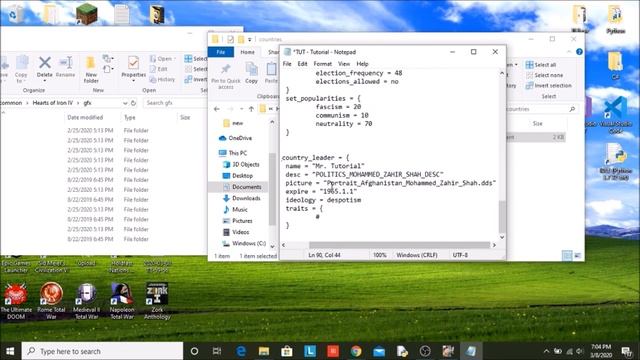Sort the gfx file list by Type
Screen dimensions: 640x360
coord(130,118)
